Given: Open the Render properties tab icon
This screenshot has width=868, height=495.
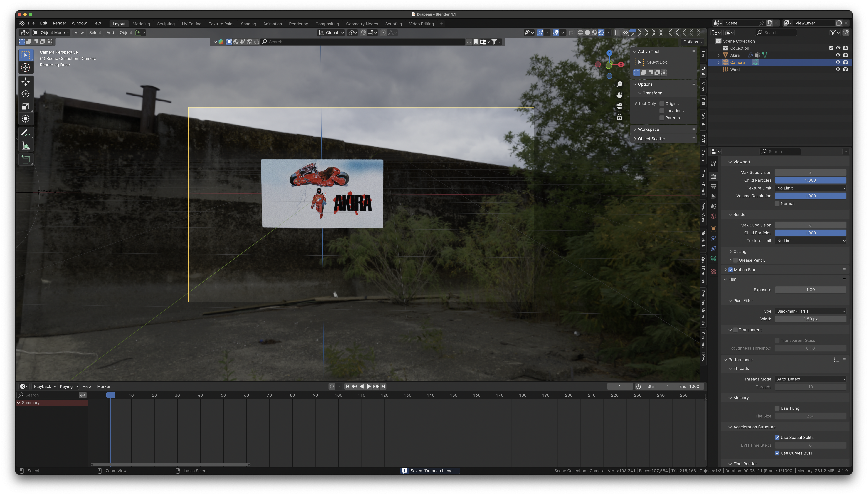Looking at the screenshot, I should [713, 176].
